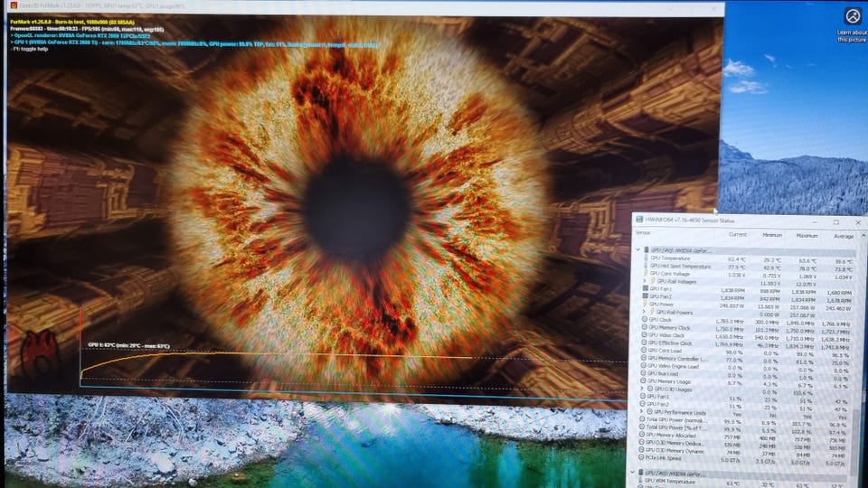Expand the GPU Rail Voltages sub-tree
The height and width of the screenshot is (488, 868).
point(645,280)
